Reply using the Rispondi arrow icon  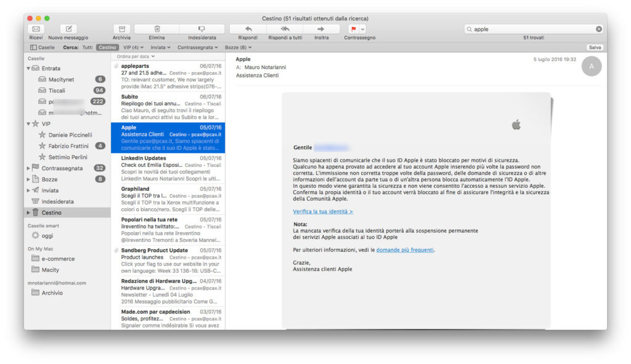(248, 29)
